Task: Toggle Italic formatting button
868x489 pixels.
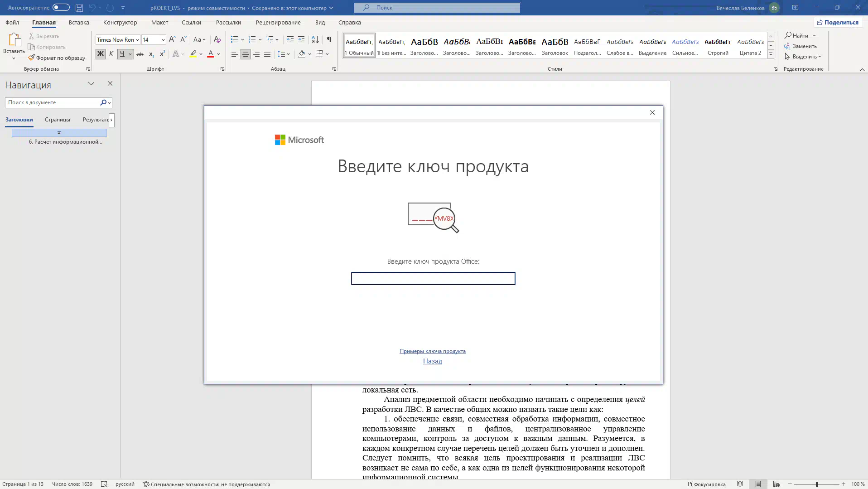Action: [x=111, y=54]
